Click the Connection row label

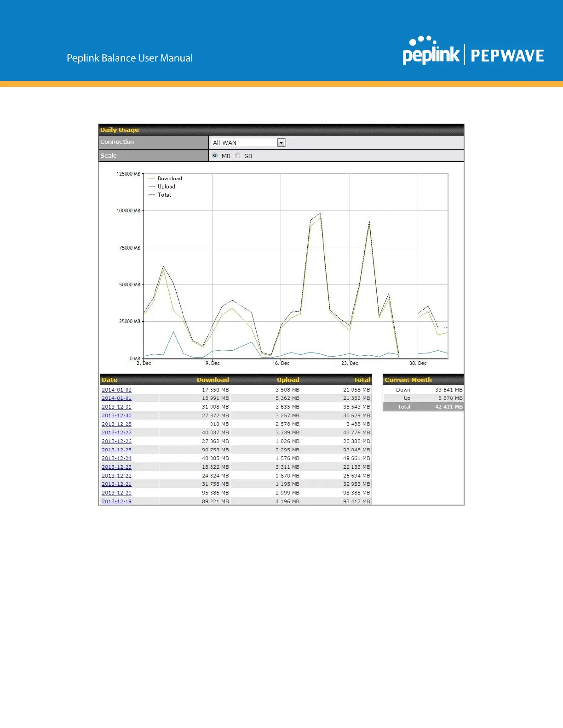click(117, 142)
